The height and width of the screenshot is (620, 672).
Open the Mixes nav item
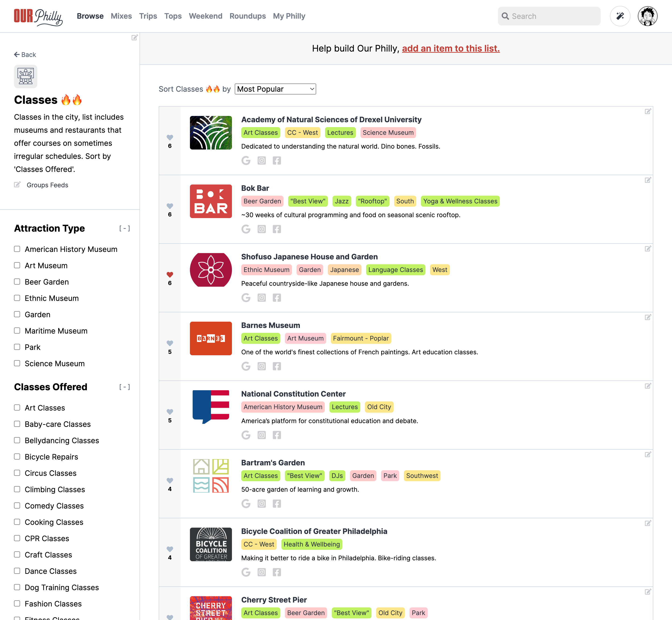pos(121,16)
